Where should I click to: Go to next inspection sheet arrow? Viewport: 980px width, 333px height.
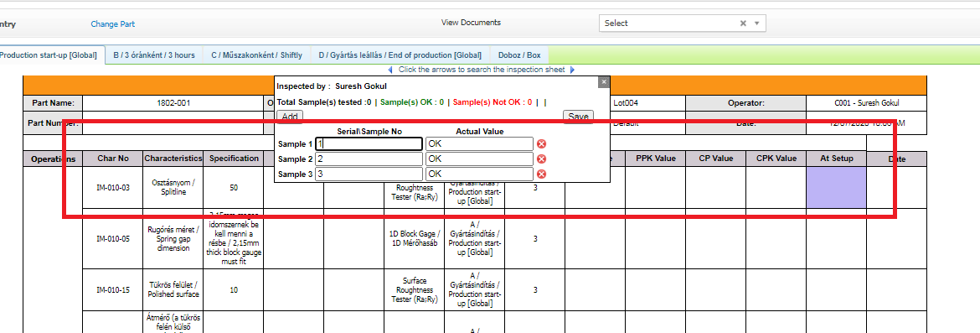click(572, 70)
